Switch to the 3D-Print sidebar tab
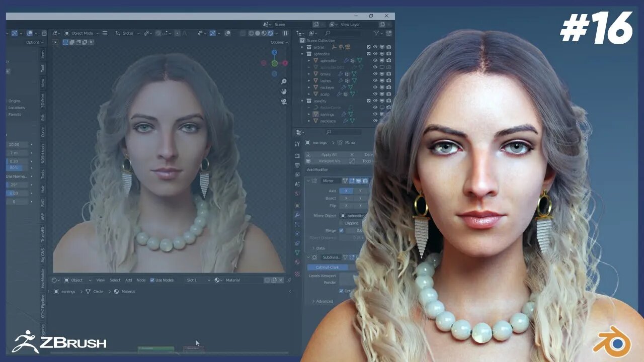This screenshot has width=644, height=362. 43,101
